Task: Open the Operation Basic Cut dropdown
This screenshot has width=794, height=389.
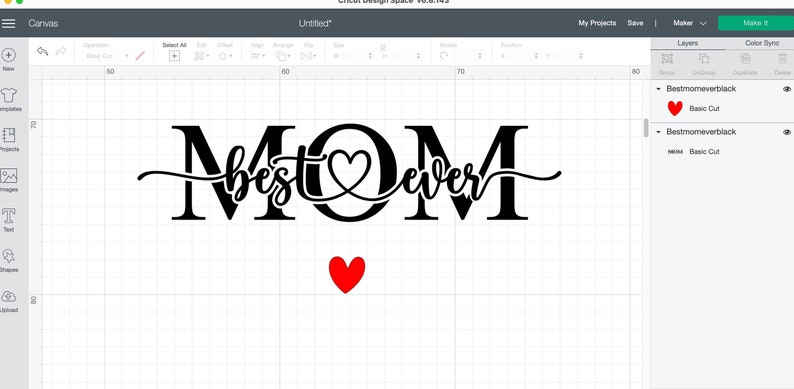Action: click(106, 56)
